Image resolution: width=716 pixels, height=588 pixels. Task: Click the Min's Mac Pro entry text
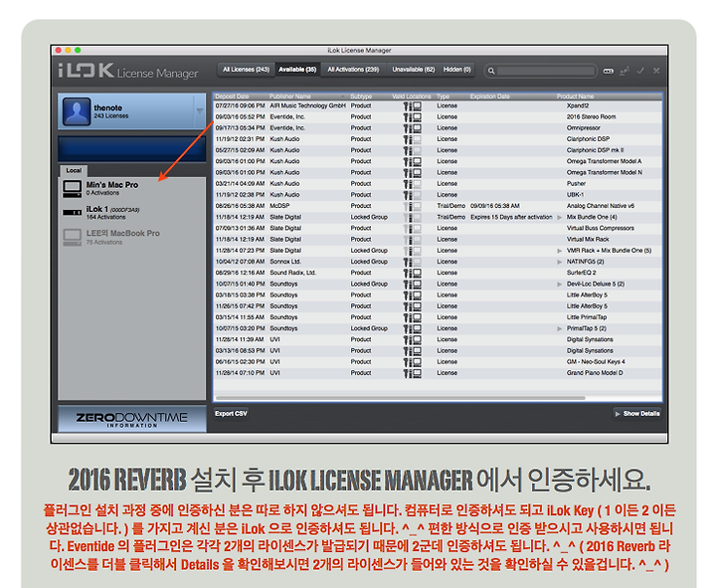[111, 188]
